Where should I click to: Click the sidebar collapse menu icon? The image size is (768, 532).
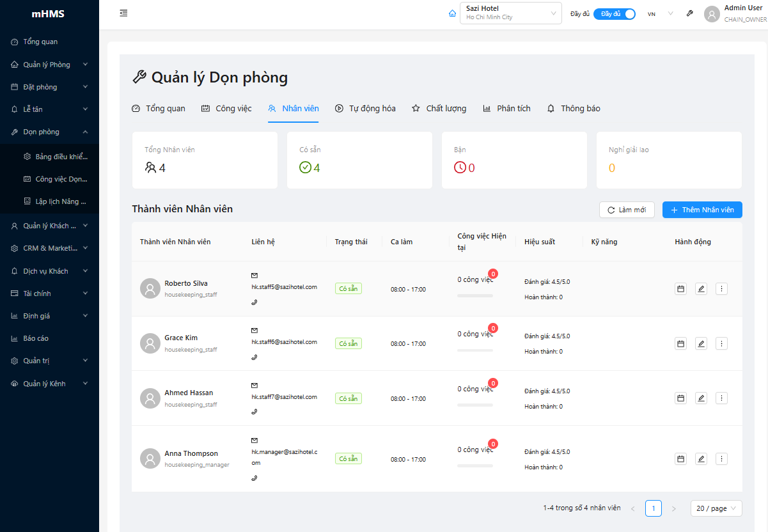(123, 13)
